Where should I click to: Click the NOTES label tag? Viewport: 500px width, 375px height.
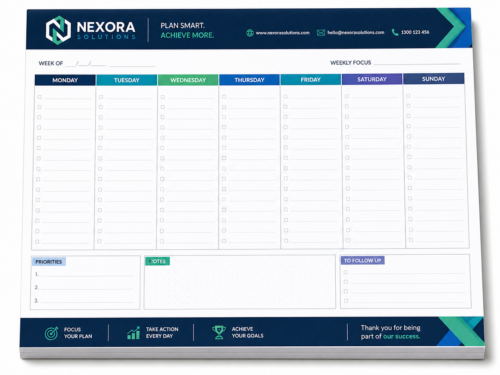tap(158, 261)
